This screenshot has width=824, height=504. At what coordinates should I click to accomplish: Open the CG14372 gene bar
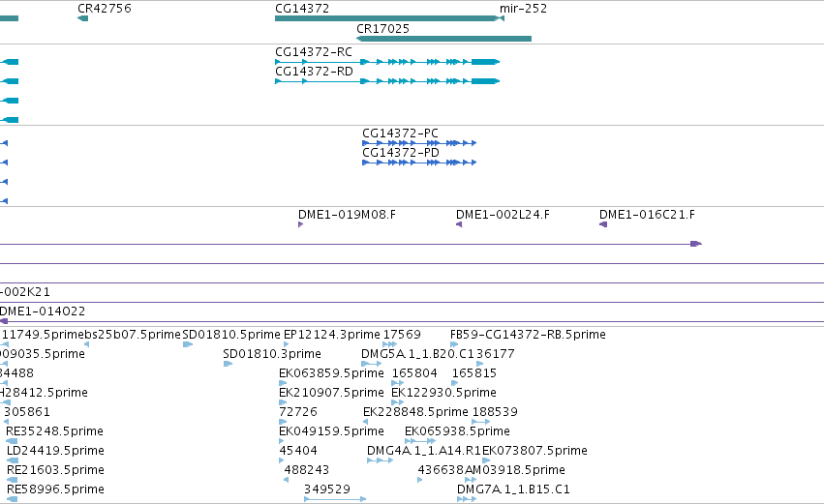pyautogui.click(x=386, y=18)
